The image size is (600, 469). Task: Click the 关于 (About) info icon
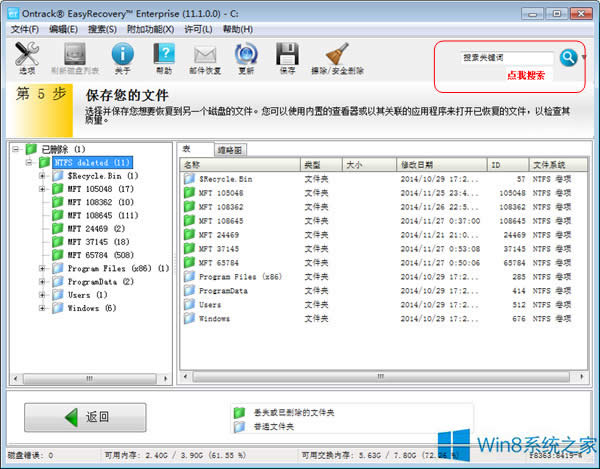point(122,58)
